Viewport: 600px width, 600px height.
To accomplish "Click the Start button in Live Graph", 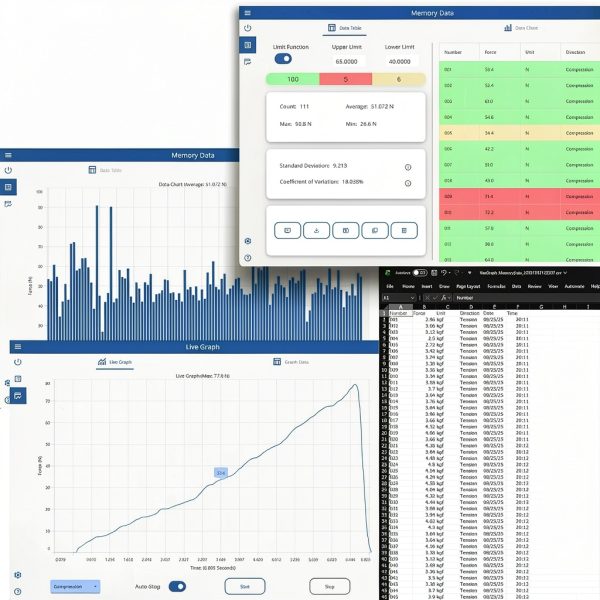I will pos(245,586).
